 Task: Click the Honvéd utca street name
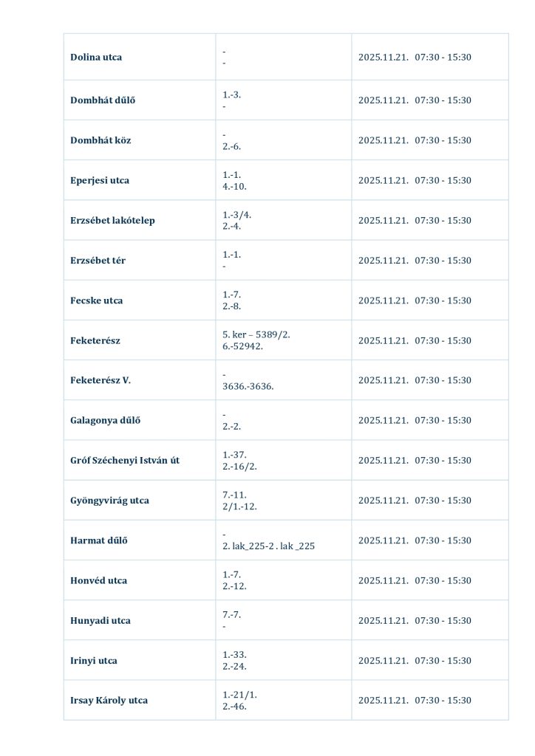click(x=98, y=580)
